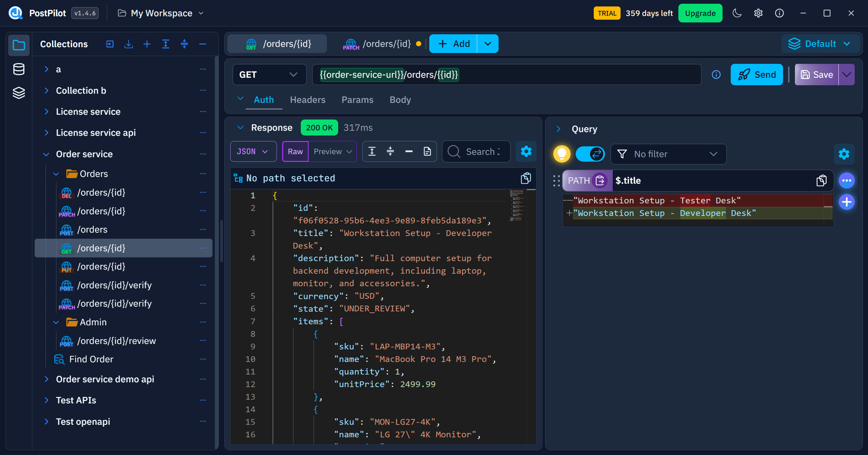
Task: Send the request
Action: tap(757, 75)
